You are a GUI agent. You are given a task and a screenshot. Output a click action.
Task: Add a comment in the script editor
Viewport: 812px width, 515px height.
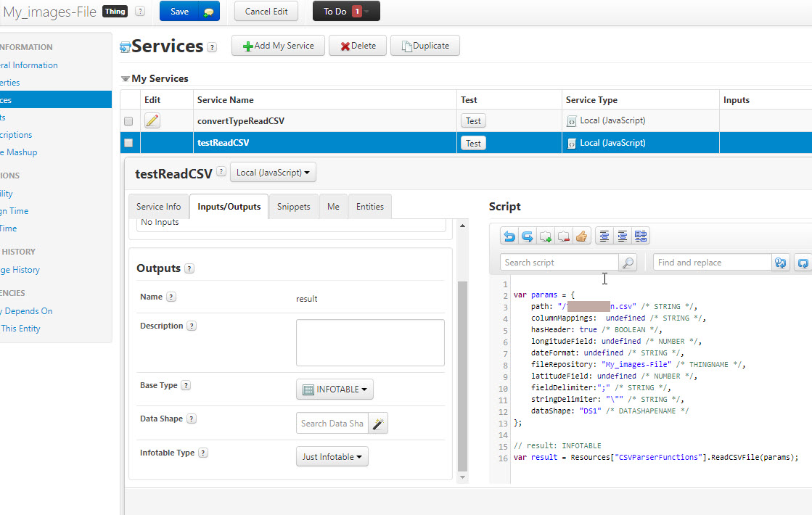pos(545,235)
